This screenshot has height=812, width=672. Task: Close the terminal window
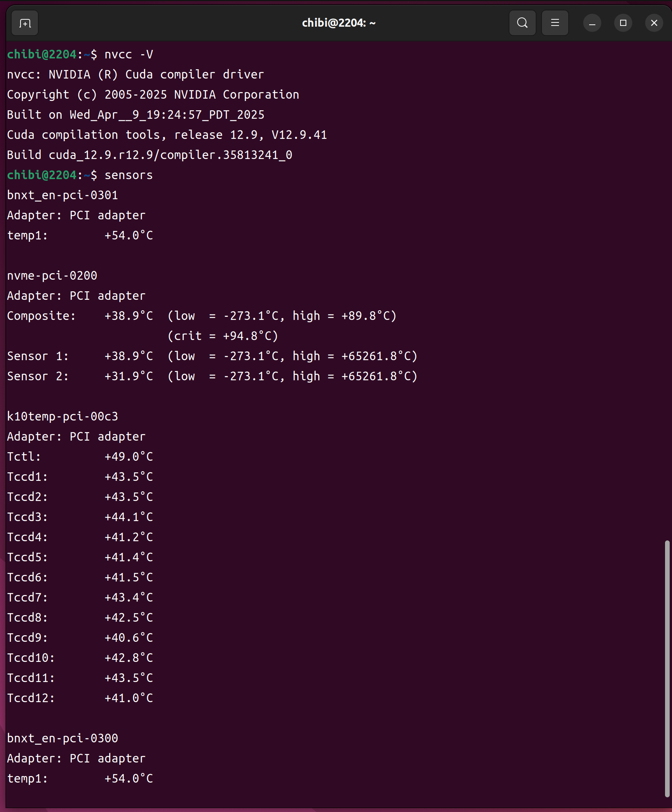(x=654, y=23)
